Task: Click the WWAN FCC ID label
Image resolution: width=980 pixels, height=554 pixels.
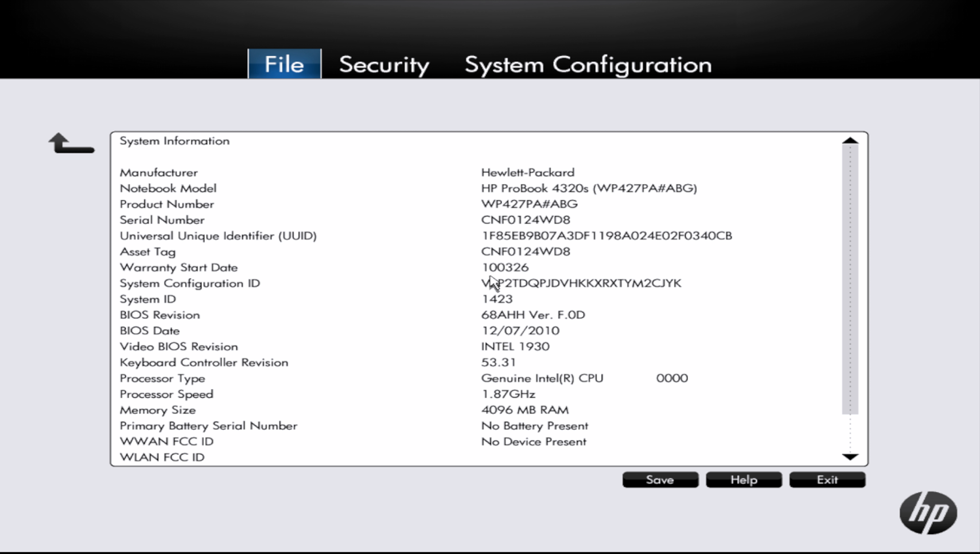Action: click(166, 442)
